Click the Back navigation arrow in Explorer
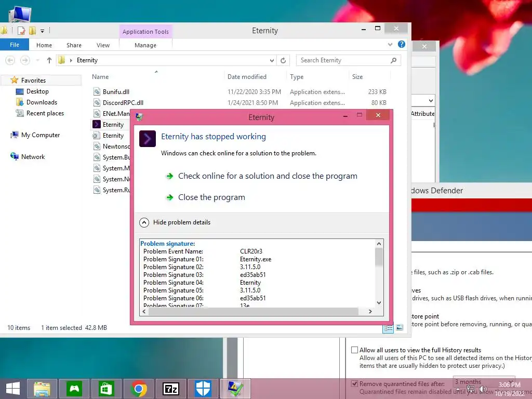532x399 pixels. [10, 60]
